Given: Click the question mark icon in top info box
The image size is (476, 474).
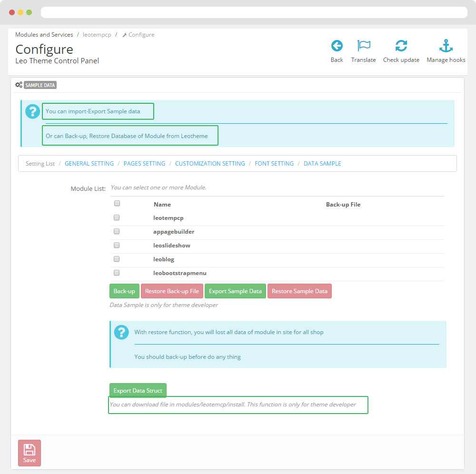Looking at the screenshot, I should [32, 111].
